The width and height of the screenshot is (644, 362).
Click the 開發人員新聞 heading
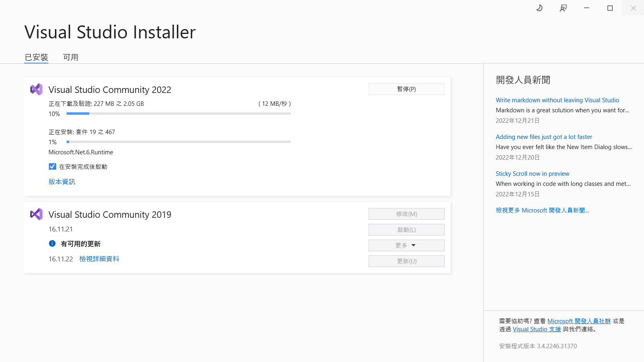(523, 80)
